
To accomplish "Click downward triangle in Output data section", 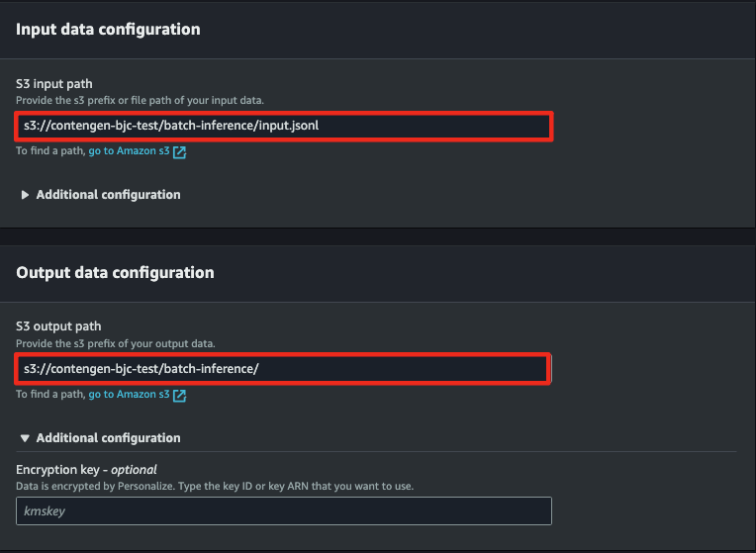I will (25, 438).
